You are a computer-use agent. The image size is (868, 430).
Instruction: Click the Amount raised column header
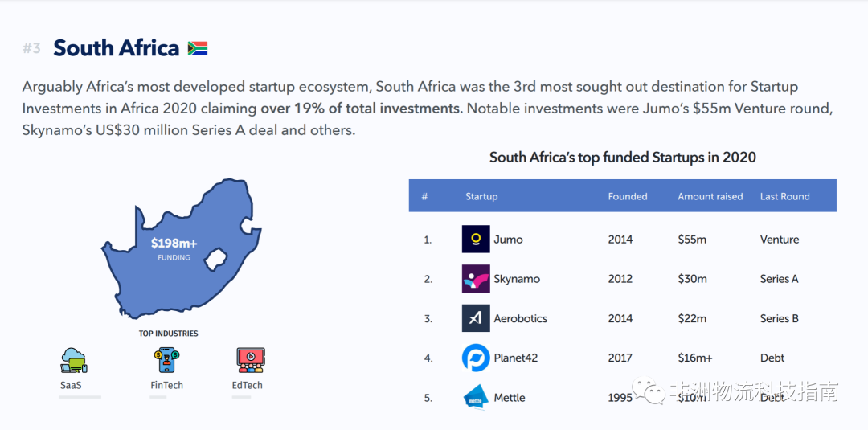coord(710,196)
